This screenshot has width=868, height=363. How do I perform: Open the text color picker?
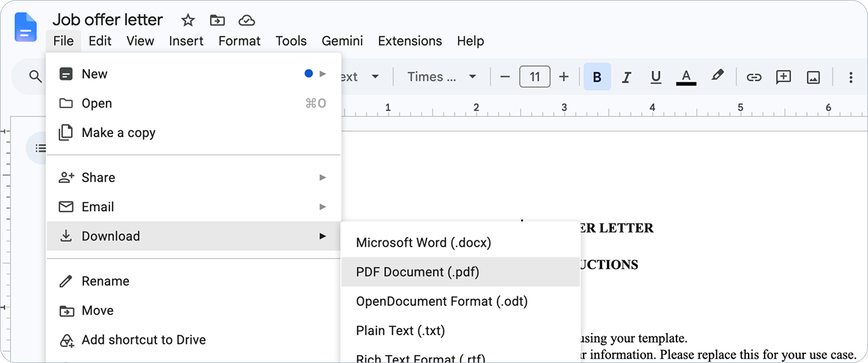click(686, 77)
